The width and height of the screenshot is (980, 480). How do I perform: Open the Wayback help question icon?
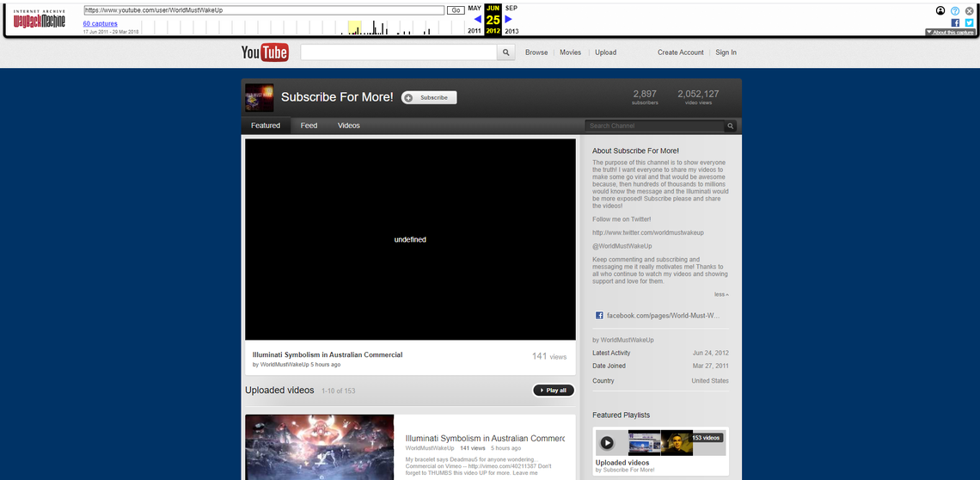(955, 10)
